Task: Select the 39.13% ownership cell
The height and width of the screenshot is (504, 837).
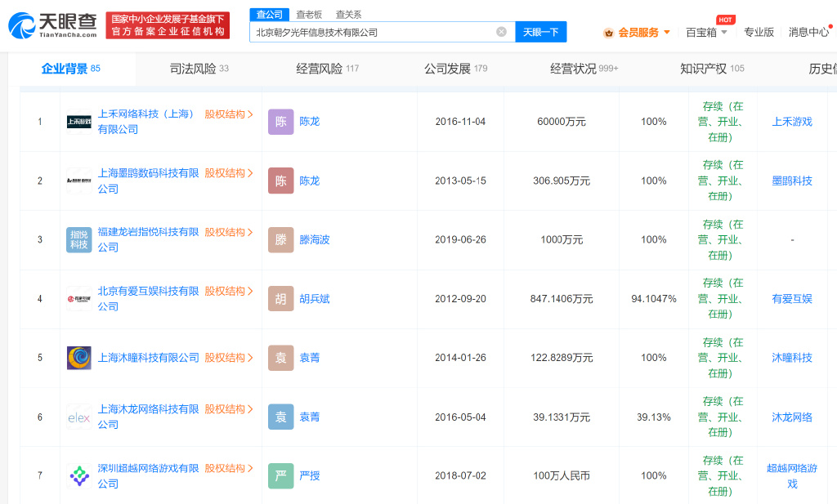Action: (654, 417)
